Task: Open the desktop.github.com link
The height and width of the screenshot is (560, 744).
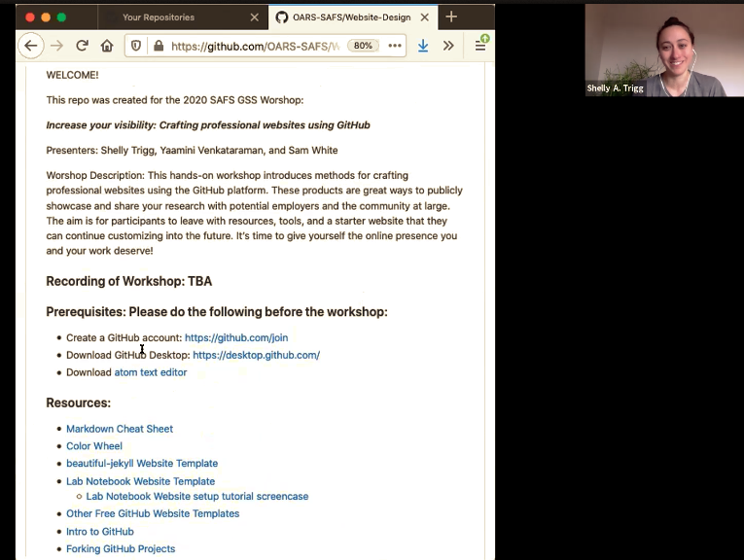Action: click(x=256, y=355)
